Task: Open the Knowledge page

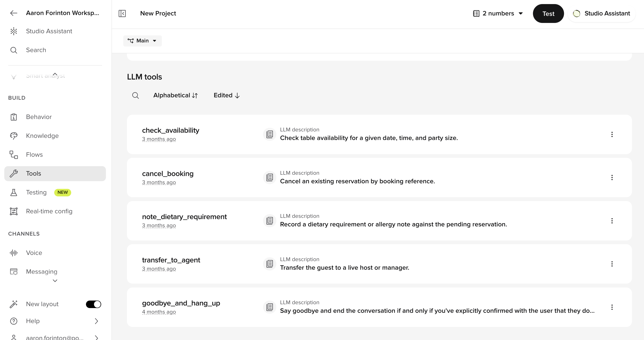Action: click(55, 136)
